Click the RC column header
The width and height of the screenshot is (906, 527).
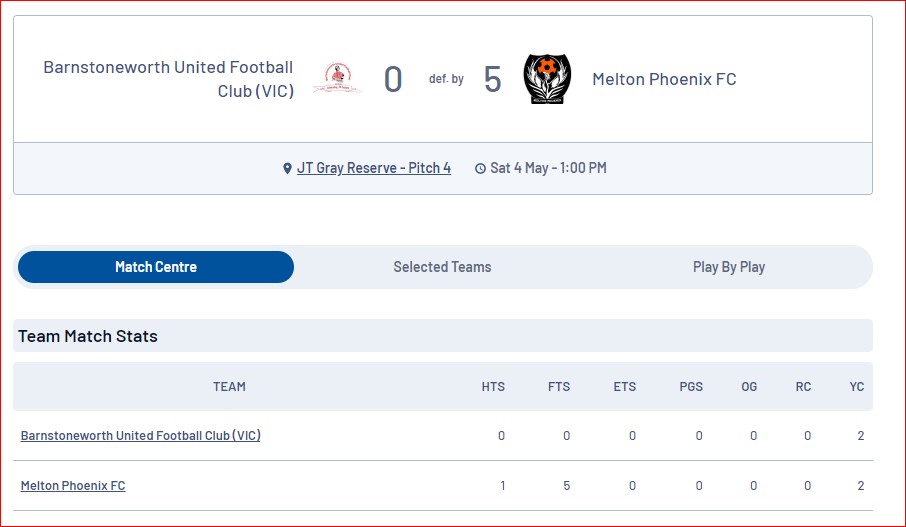tap(804, 387)
